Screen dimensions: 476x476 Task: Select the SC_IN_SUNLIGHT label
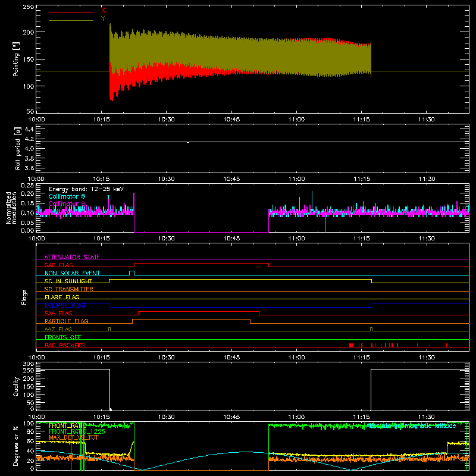[68, 281]
